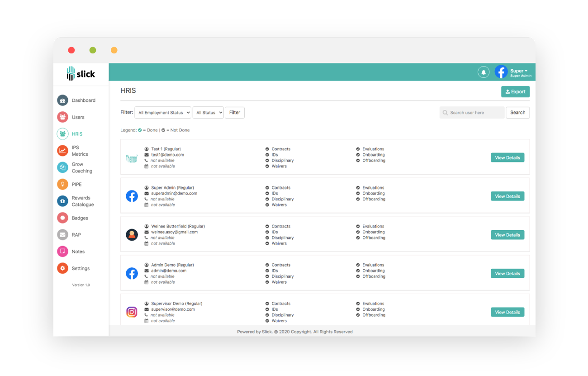Click Onboarding check mark for Welnee Butterfield

(x=358, y=232)
